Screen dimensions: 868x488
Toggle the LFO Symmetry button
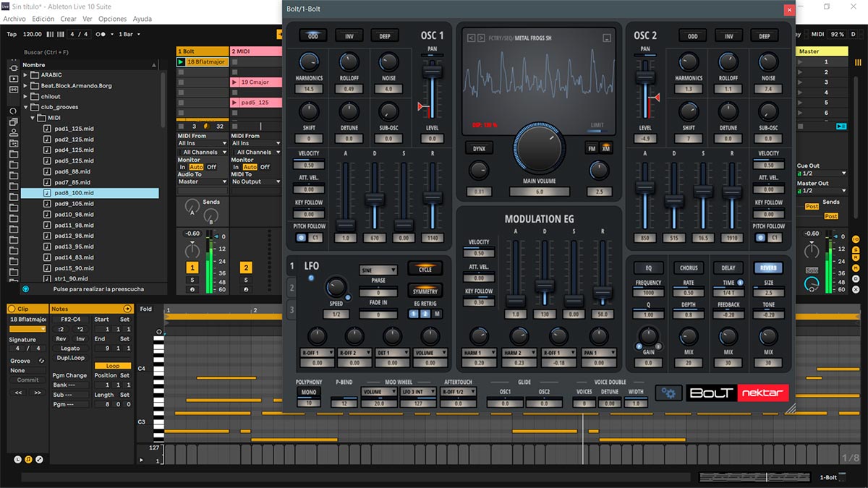pyautogui.click(x=425, y=291)
